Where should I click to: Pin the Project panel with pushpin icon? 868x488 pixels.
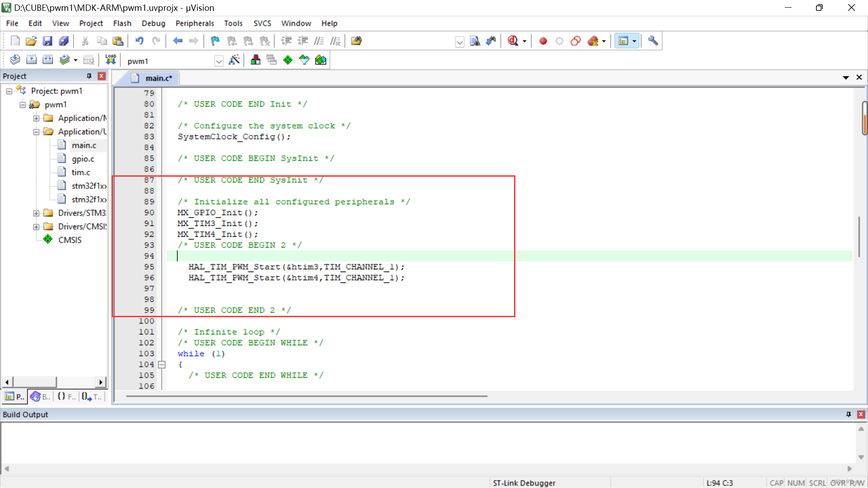[x=89, y=76]
